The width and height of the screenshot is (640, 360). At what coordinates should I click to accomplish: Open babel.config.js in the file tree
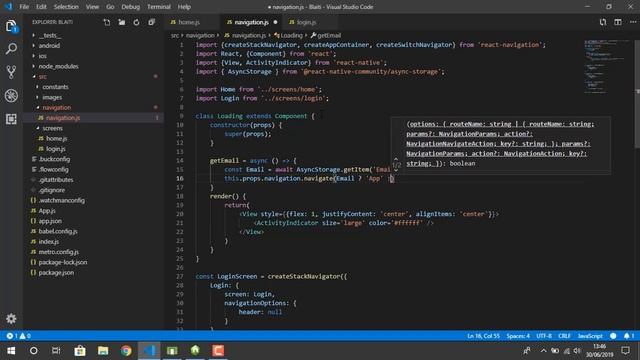tap(58, 231)
